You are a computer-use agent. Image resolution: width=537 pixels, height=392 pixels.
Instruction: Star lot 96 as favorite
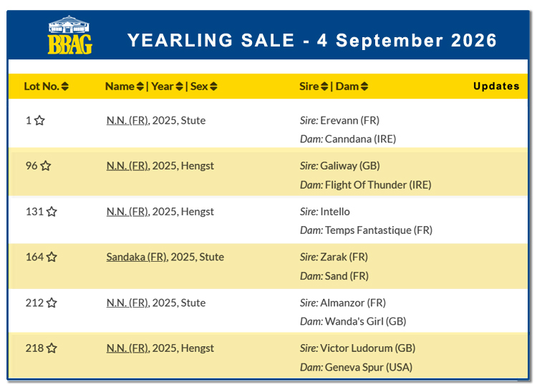pyautogui.click(x=46, y=166)
